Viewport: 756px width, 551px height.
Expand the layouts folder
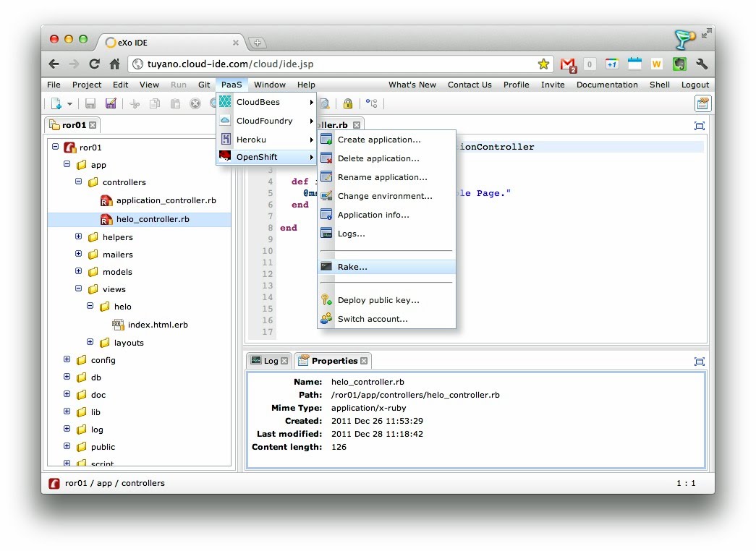click(x=90, y=342)
